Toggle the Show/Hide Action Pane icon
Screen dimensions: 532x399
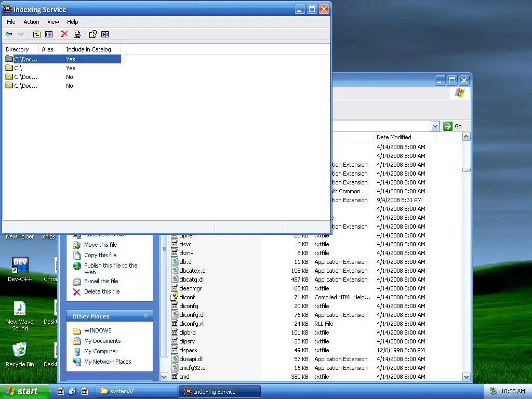(x=105, y=34)
